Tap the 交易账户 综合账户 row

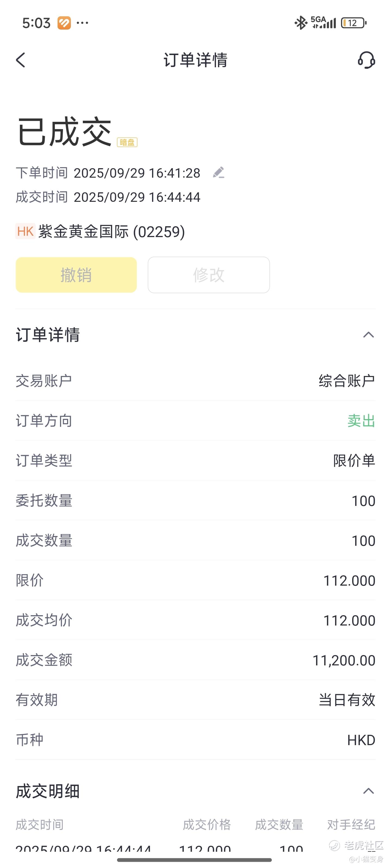point(195,381)
